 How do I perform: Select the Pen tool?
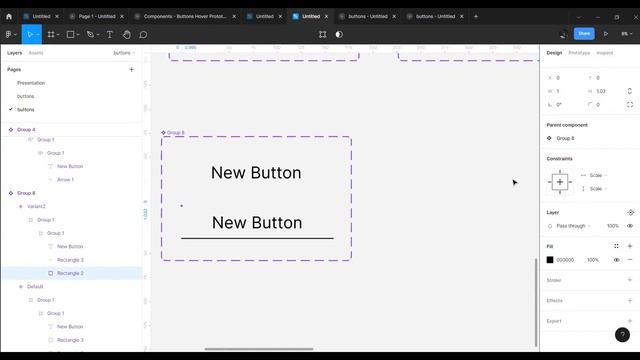tap(90, 35)
